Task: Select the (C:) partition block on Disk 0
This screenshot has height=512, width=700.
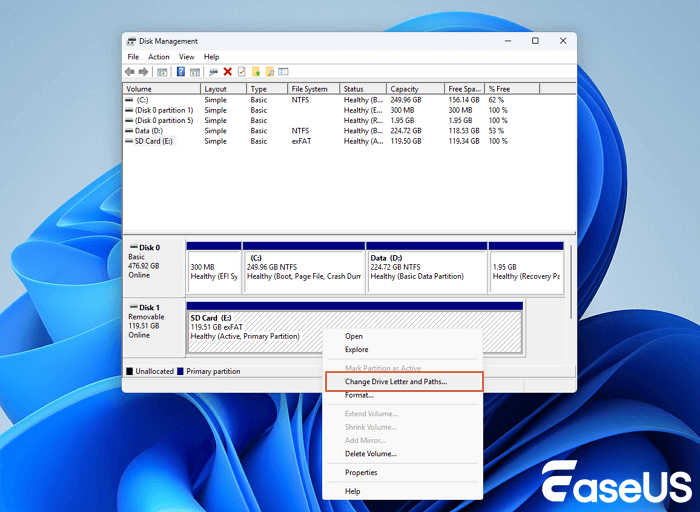Action: (x=303, y=270)
